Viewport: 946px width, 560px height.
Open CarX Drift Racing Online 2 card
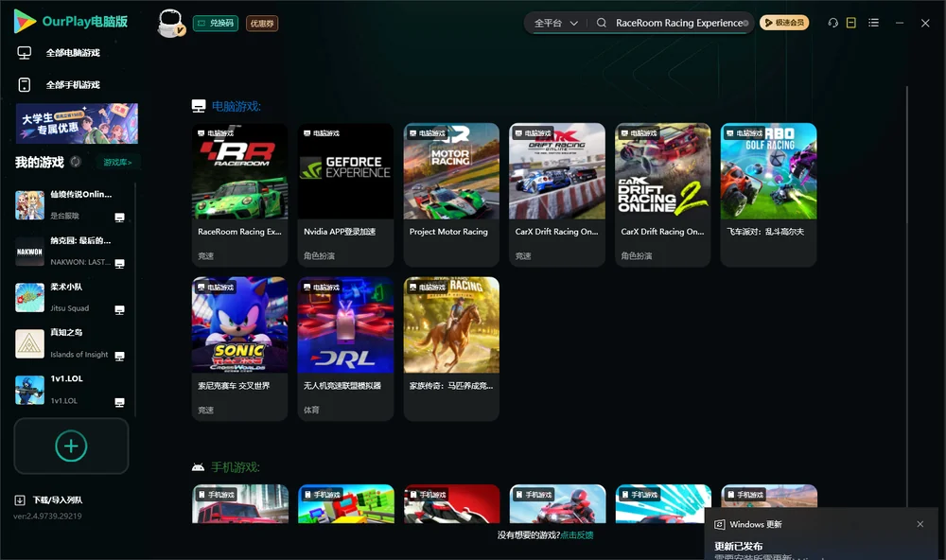(662, 195)
